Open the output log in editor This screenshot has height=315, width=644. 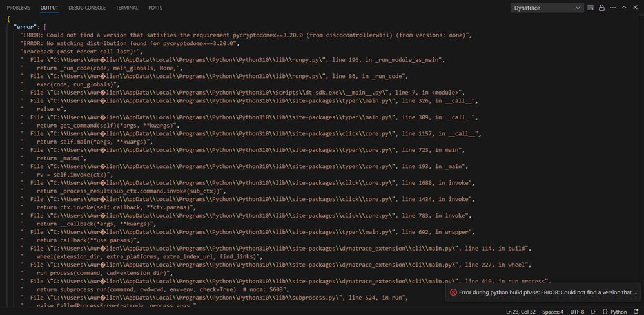tap(591, 8)
